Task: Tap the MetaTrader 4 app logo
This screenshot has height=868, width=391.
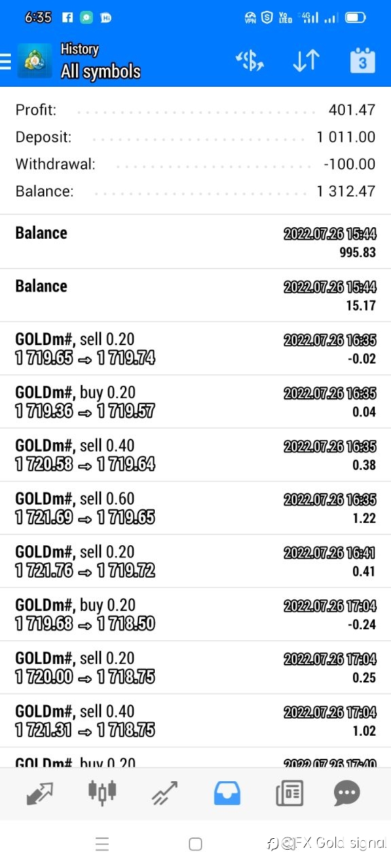Action: click(x=35, y=61)
